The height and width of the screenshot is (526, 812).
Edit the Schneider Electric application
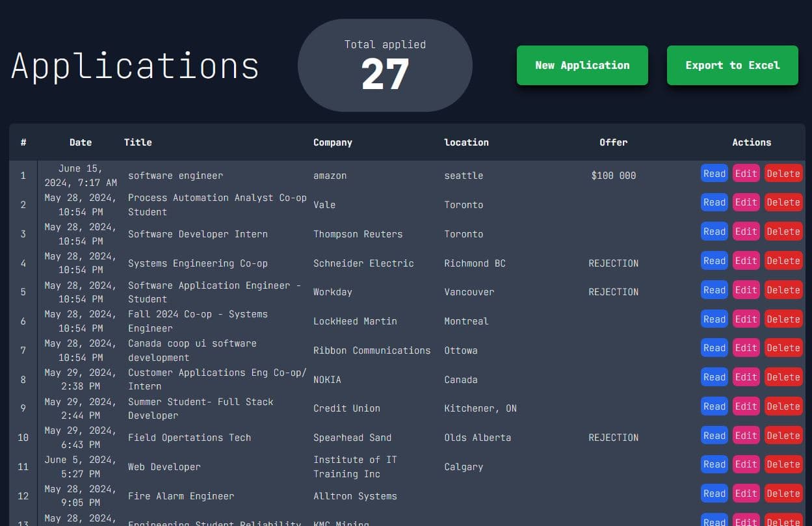pyautogui.click(x=746, y=261)
